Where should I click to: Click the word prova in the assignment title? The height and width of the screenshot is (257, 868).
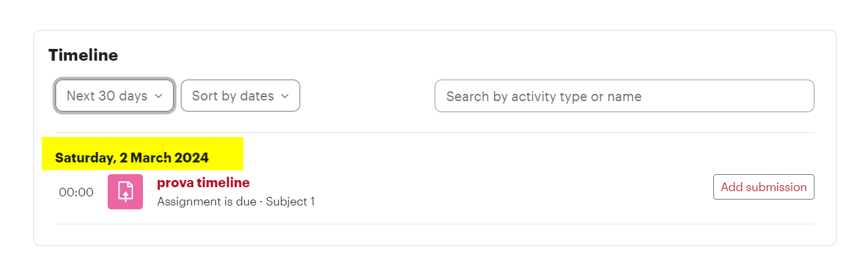(176, 183)
